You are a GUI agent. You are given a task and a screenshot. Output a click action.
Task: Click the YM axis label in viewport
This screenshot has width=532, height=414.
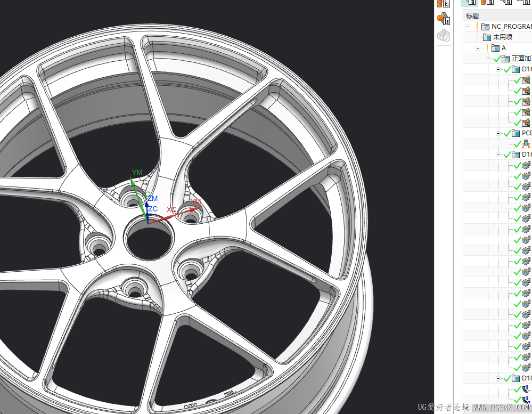[x=137, y=172]
